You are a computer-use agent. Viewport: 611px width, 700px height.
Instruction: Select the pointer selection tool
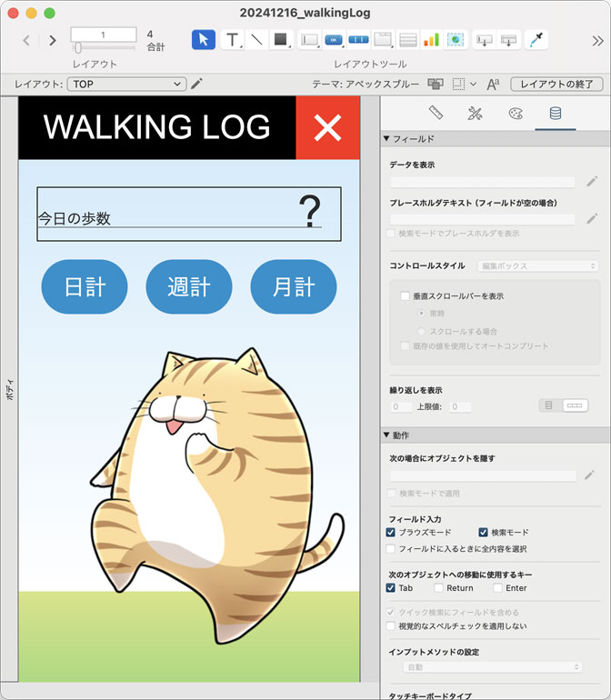[x=204, y=40]
